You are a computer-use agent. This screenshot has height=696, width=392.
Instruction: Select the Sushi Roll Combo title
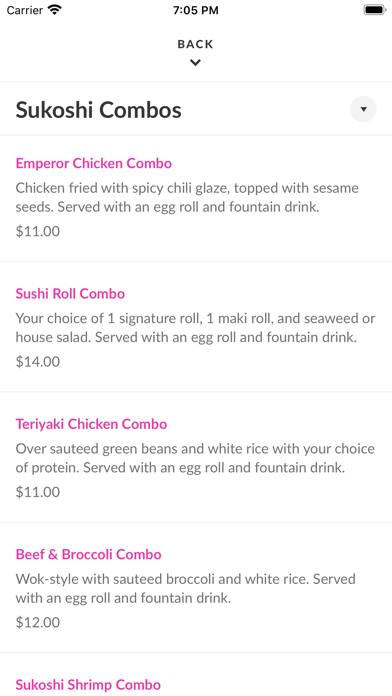(70, 294)
